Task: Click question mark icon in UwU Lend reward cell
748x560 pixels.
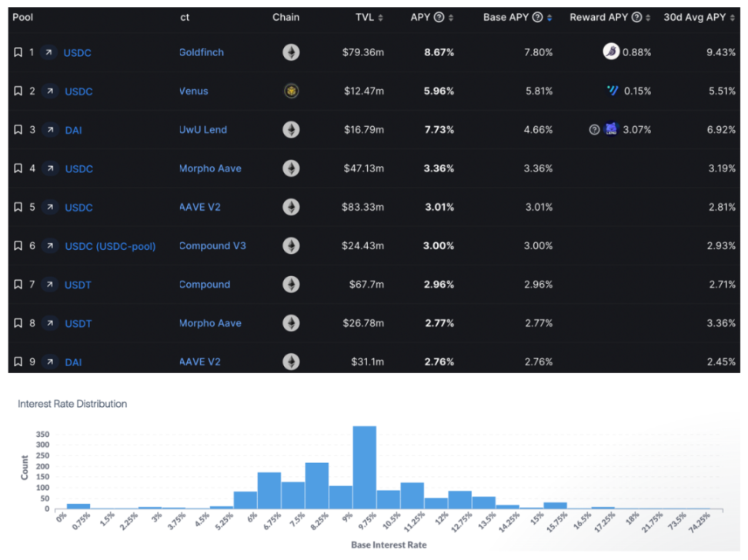Action: 594,129
